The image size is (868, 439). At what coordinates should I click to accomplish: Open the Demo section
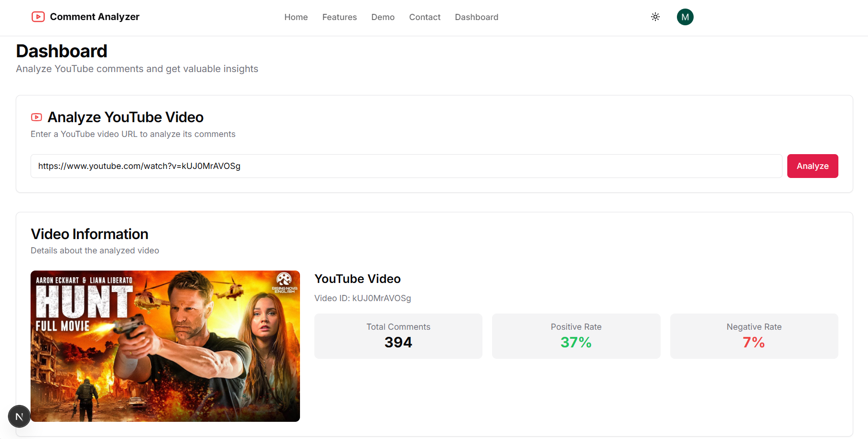click(383, 17)
